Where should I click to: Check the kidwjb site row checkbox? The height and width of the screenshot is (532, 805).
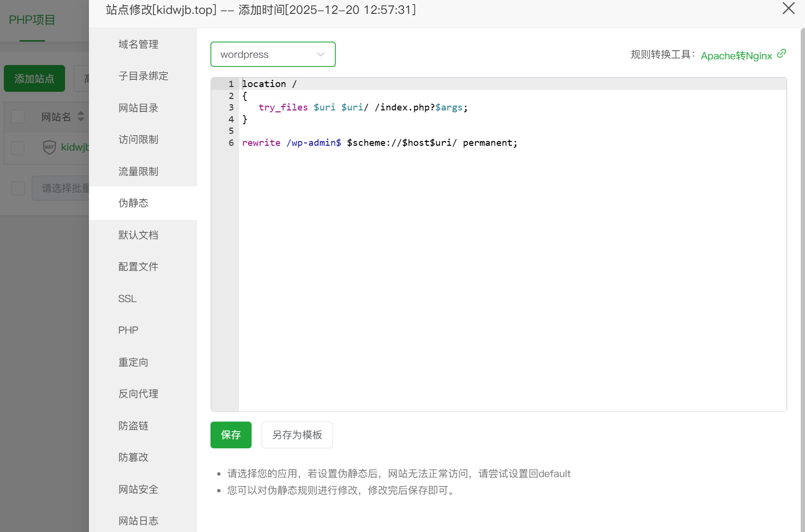18,148
